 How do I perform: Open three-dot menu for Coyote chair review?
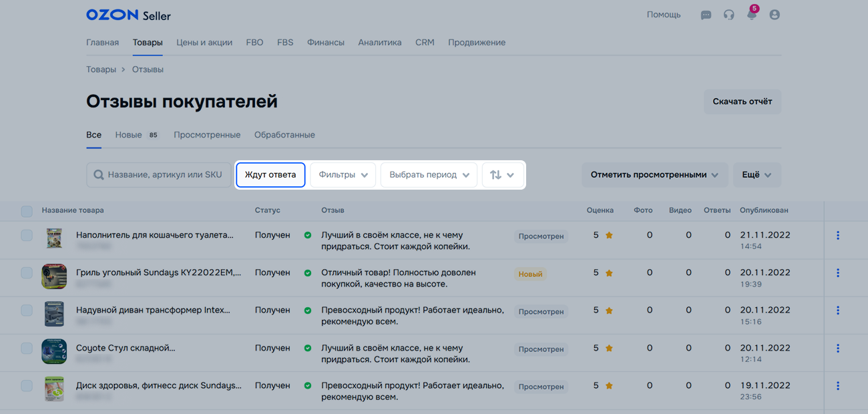point(837,349)
